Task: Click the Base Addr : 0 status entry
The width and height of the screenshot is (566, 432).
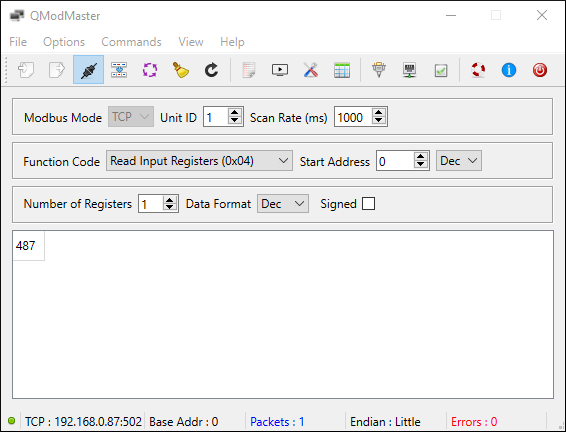Action: [184, 422]
